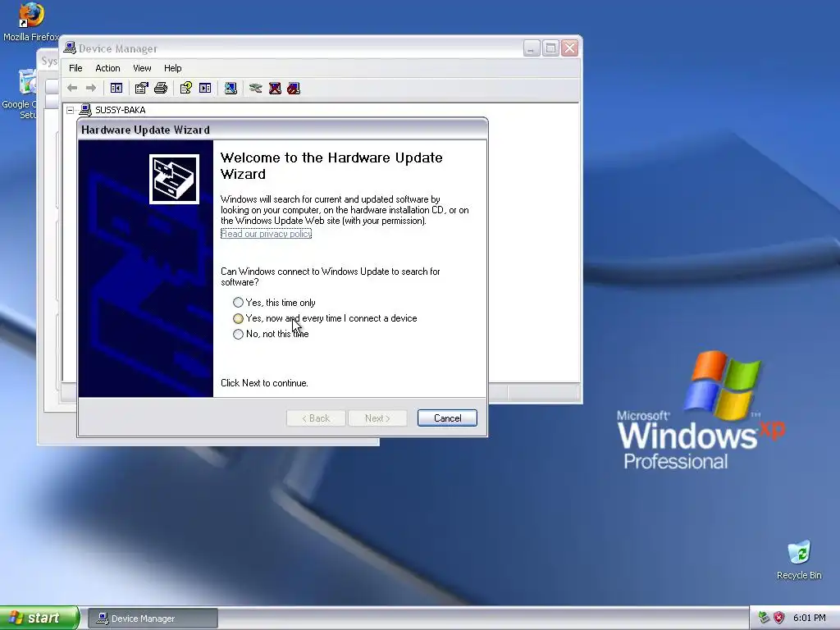
Task: Click the Safely Remove Hardware tray icon
Action: click(764, 618)
